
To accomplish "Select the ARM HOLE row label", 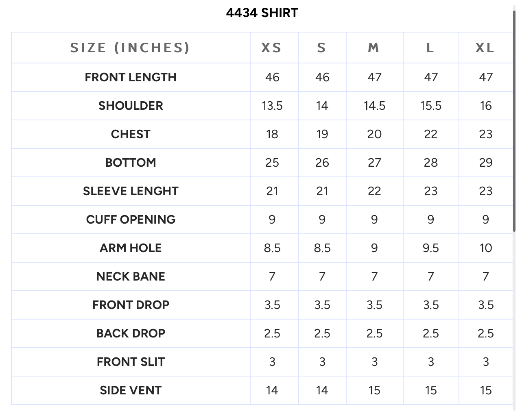I will point(131,248).
